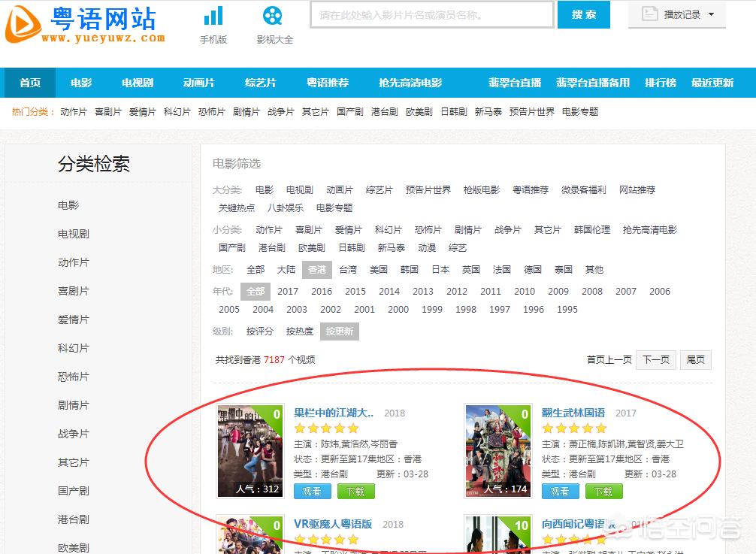This screenshot has height=554, width=756.
Task: Open 恐怖片 in the left sidebar
Action: pos(74,377)
